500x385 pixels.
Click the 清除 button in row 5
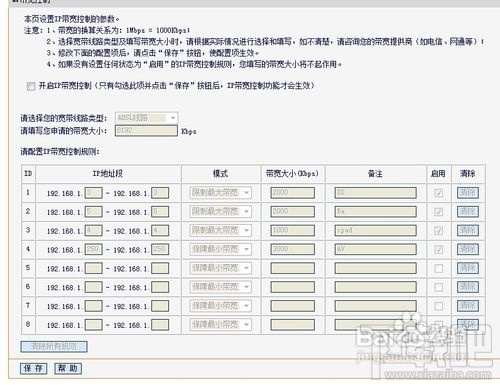coord(468,268)
